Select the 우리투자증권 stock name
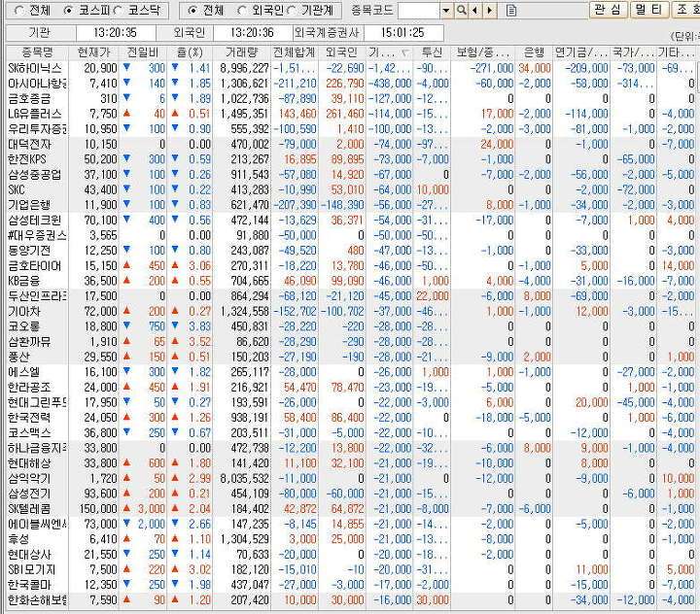The height and width of the screenshot is (614, 700). coord(38,129)
